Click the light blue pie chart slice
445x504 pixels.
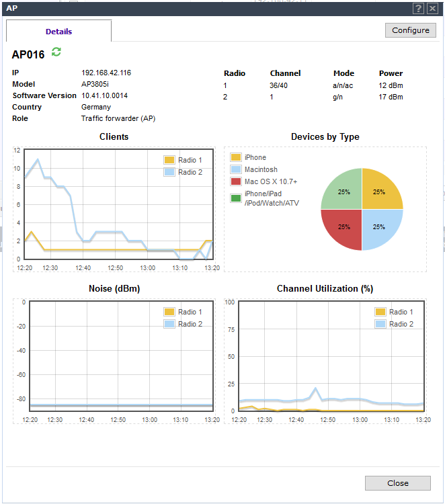pyautogui.click(x=379, y=227)
